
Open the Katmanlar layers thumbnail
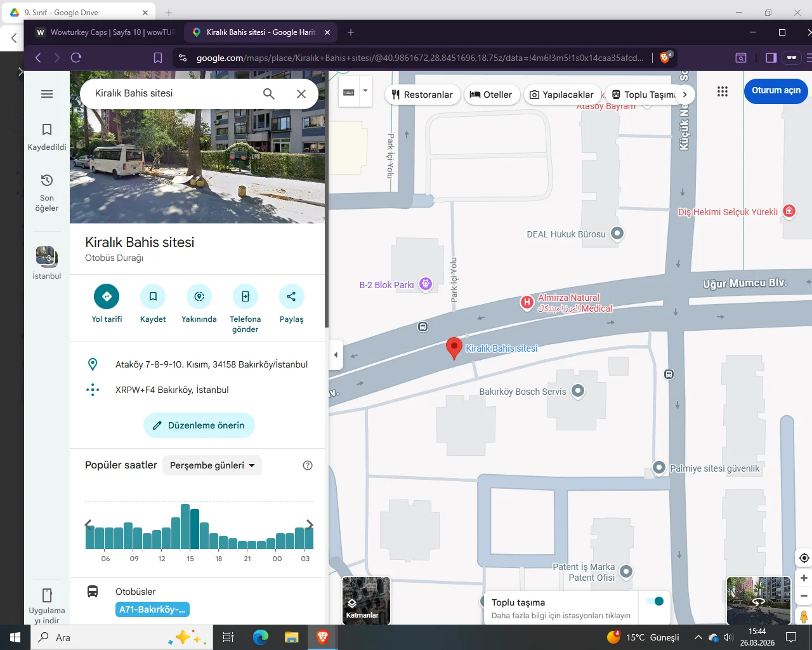click(x=366, y=600)
